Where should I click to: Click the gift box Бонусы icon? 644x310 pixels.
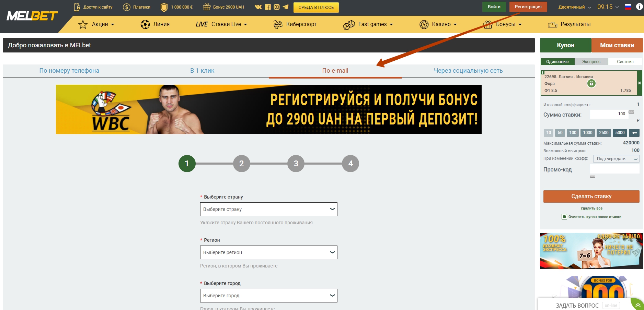click(x=488, y=24)
